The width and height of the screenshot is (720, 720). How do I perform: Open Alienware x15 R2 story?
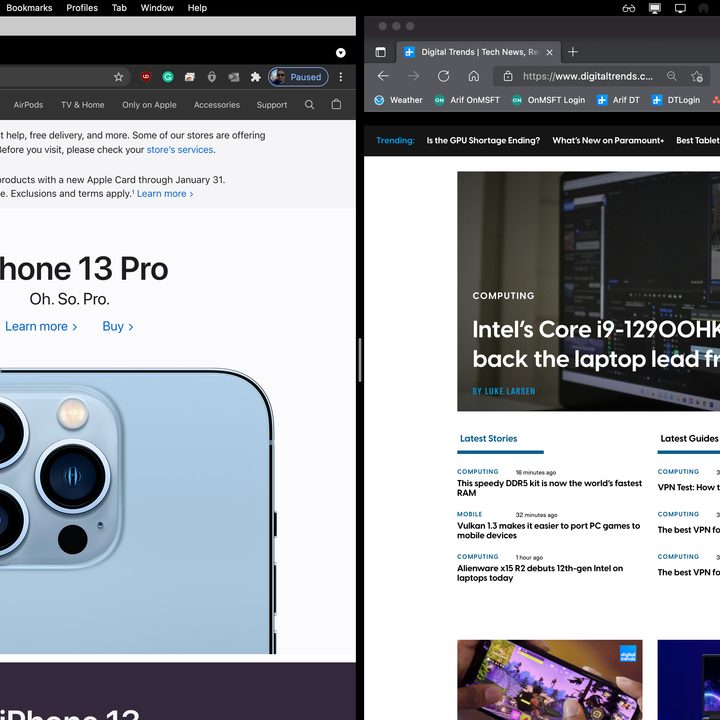click(540, 573)
